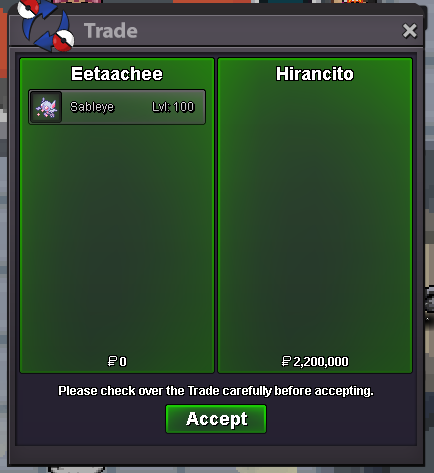The image size is (434, 473).
Task: Click the Accept trade button
Action: pos(216,419)
